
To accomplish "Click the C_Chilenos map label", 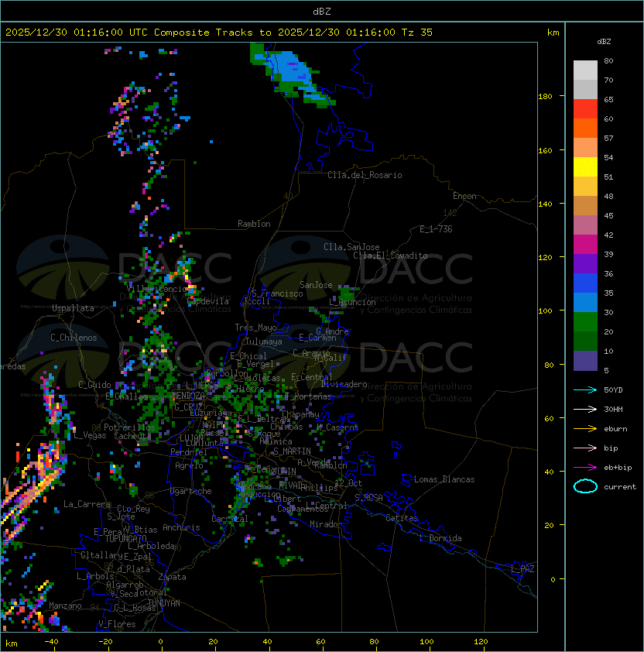I will (74, 337).
